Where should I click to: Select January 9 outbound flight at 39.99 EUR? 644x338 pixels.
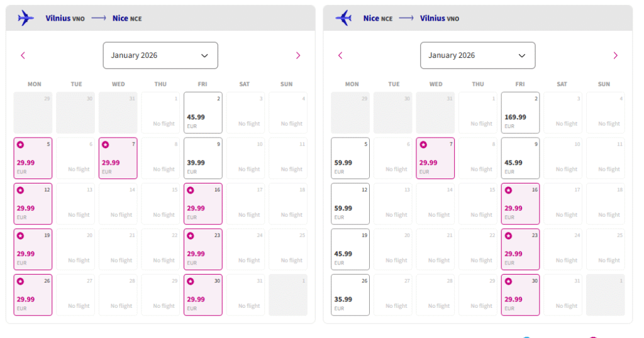(x=203, y=158)
